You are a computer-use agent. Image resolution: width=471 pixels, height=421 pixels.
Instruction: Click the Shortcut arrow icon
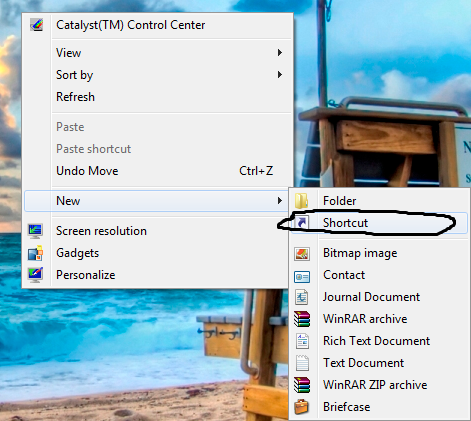coord(302,223)
